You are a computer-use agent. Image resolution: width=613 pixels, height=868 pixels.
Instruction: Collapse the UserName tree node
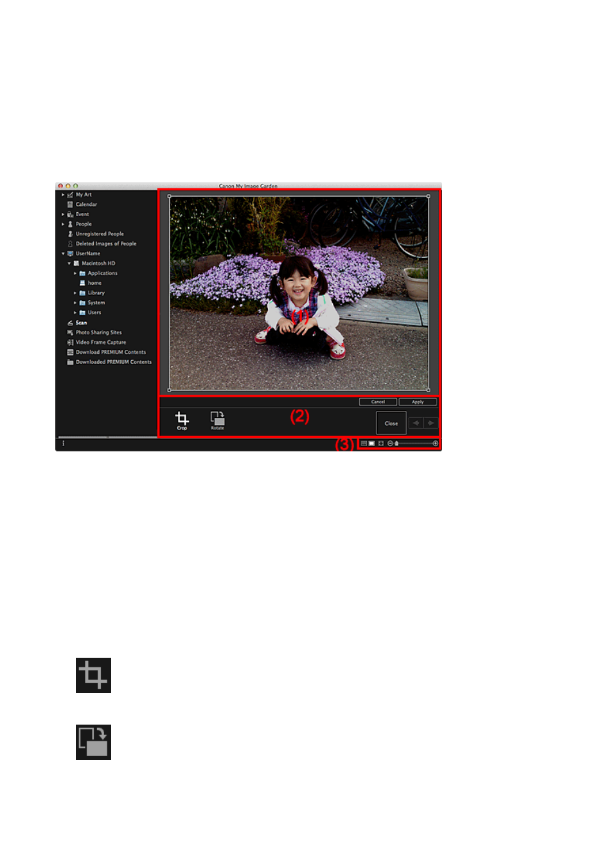[63, 253]
